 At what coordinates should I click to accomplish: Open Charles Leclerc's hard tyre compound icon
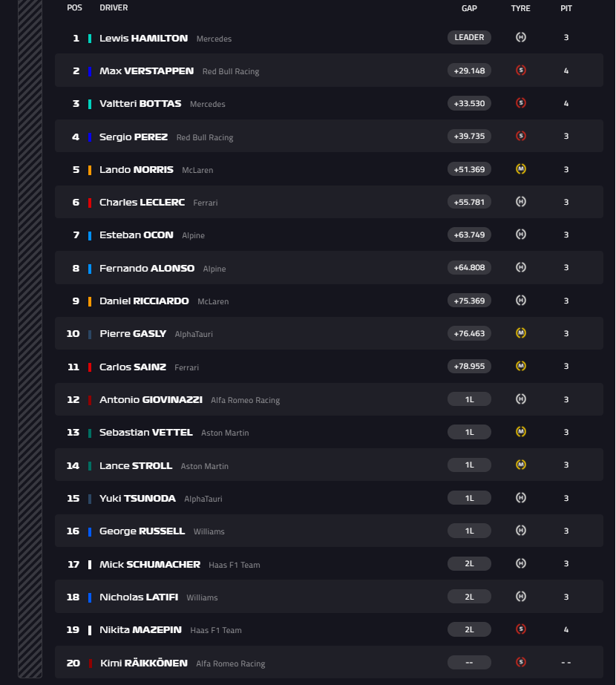click(x=521, y=201)
